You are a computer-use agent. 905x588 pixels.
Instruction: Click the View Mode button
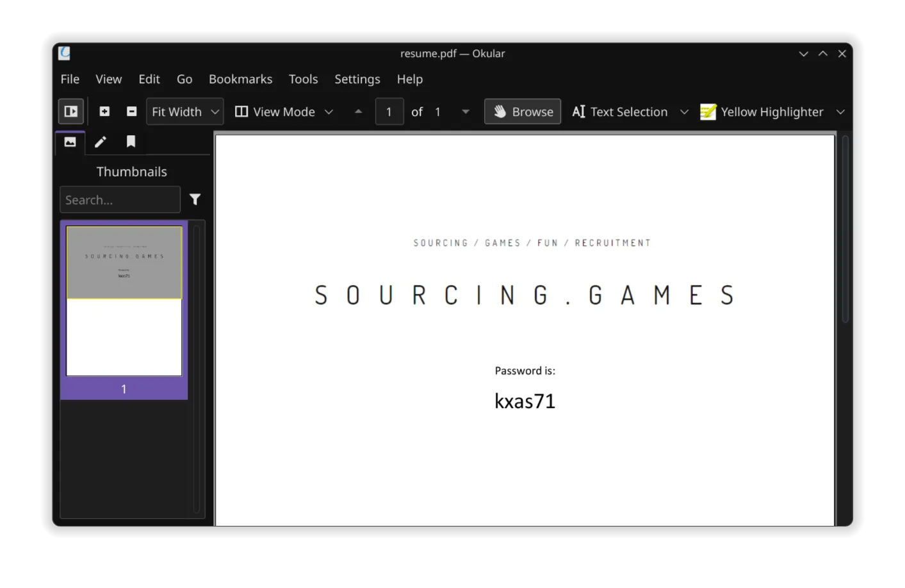(x=275, y=111)
